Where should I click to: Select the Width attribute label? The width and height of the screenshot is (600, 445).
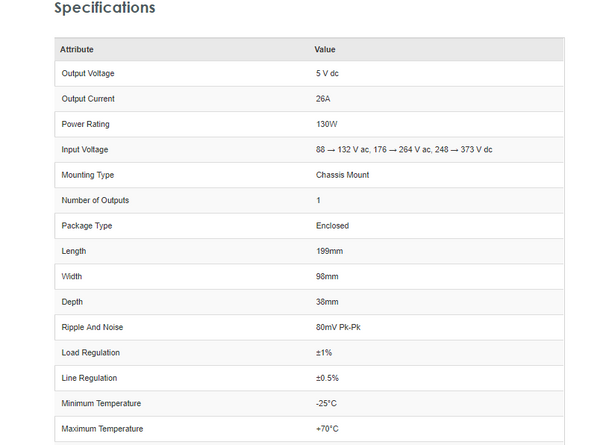[x=72, y=276]
